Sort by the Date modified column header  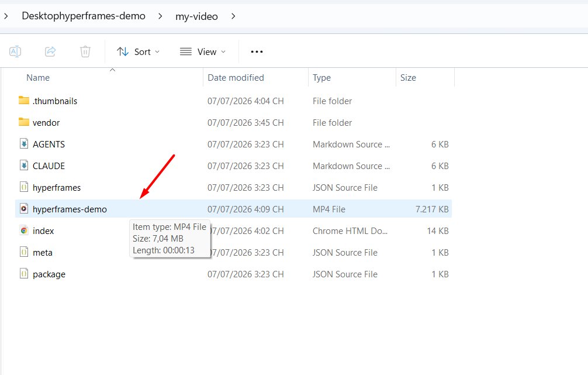coord(236,78)
